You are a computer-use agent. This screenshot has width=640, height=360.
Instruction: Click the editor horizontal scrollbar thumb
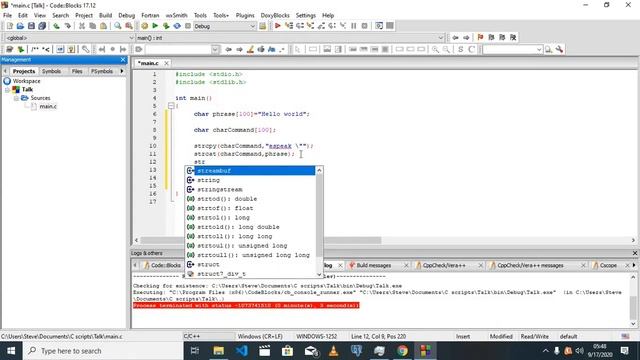261,240
